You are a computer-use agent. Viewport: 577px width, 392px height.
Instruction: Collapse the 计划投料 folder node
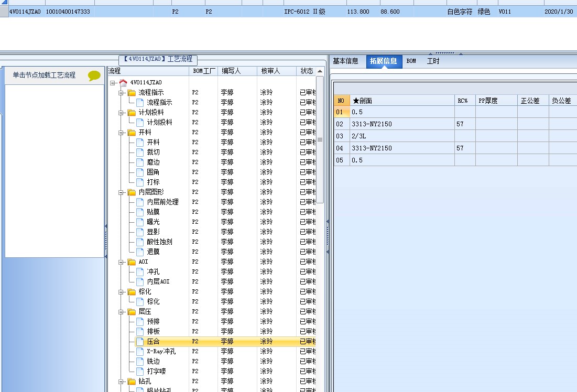click(121, 113)
